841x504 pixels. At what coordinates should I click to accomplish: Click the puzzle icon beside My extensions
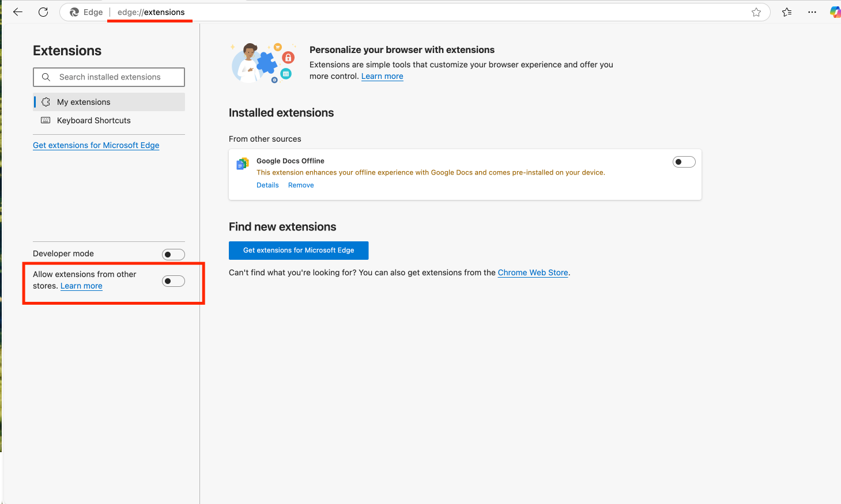[x=46, y=102]
